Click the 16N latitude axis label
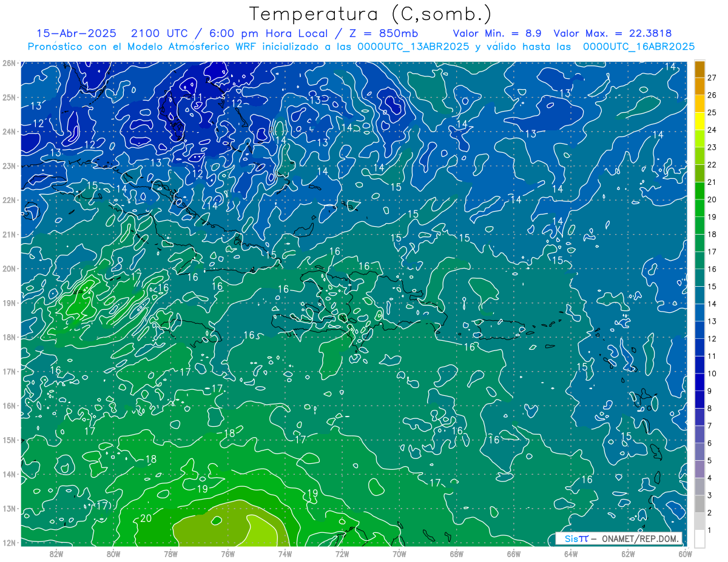 (x=8, y=406)
